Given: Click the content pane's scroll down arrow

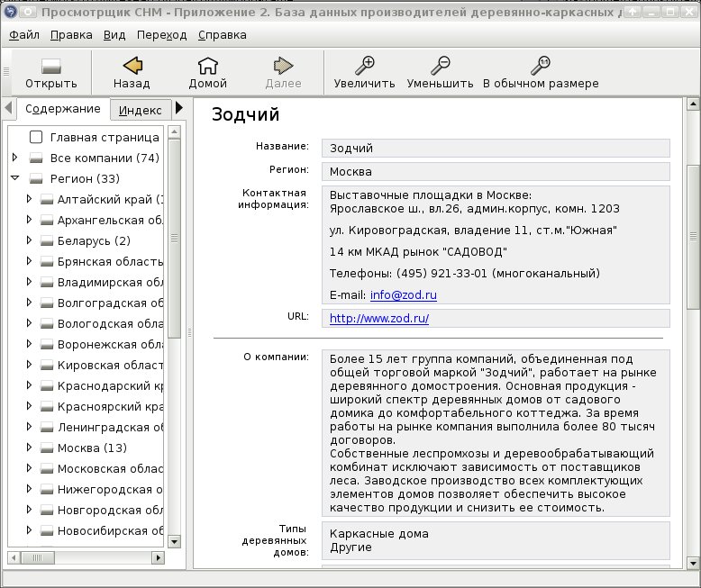Looking at the screenshot, I should 693,563.
